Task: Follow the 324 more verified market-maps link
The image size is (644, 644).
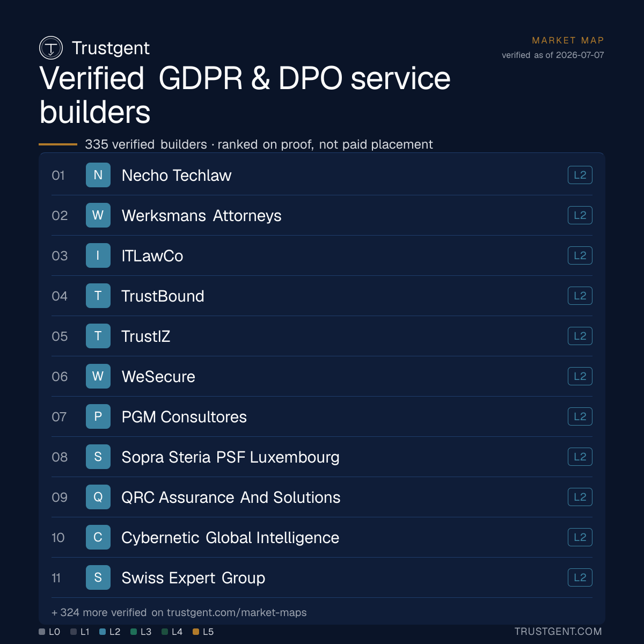Action: [179, 612]
